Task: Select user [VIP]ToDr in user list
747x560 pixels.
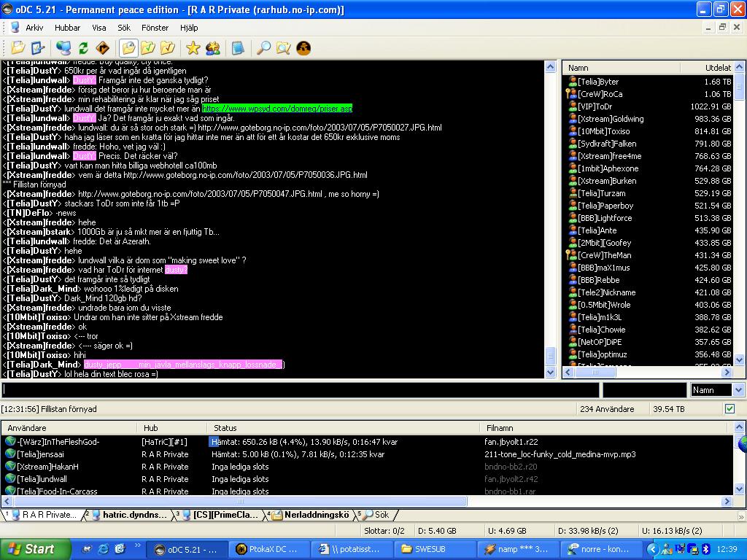Action: (595, 106)
